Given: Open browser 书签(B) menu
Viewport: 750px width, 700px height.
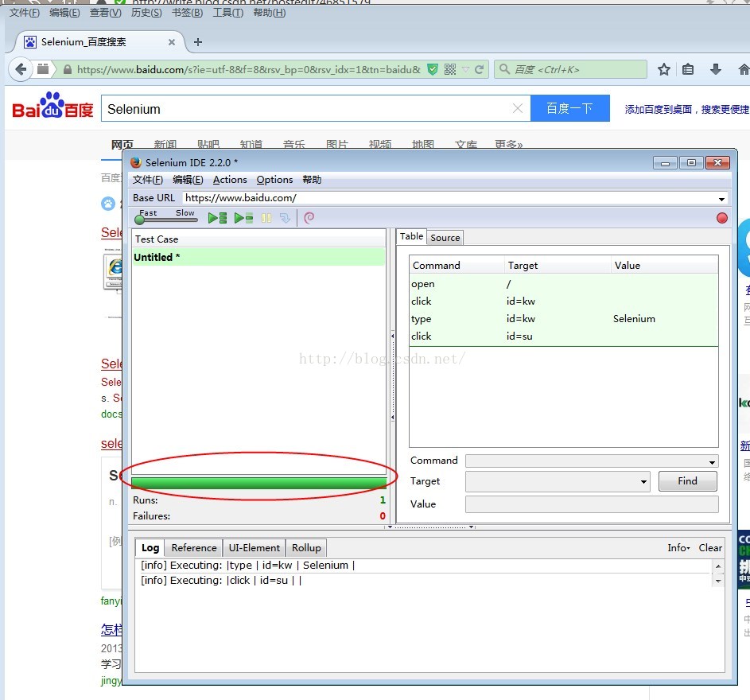Looking at the screenshot, I should click(x=187, y=13).
